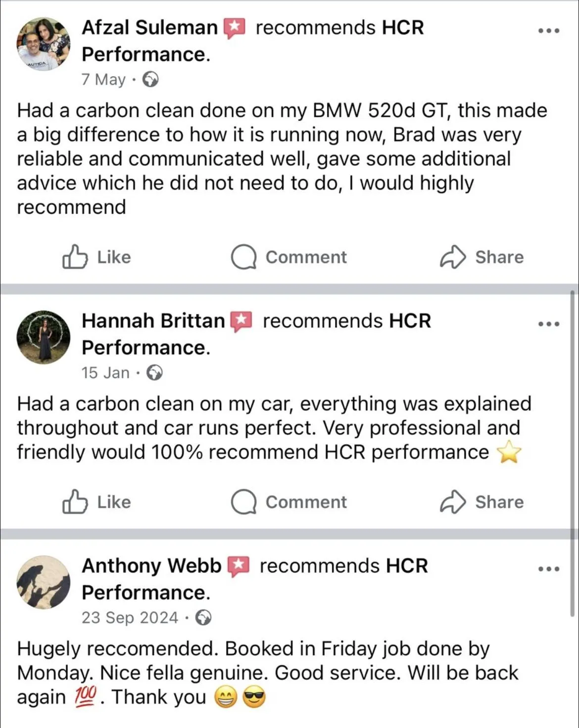Visit Anthony Webb's profile name link
The image size is (579, 728).
151,566
